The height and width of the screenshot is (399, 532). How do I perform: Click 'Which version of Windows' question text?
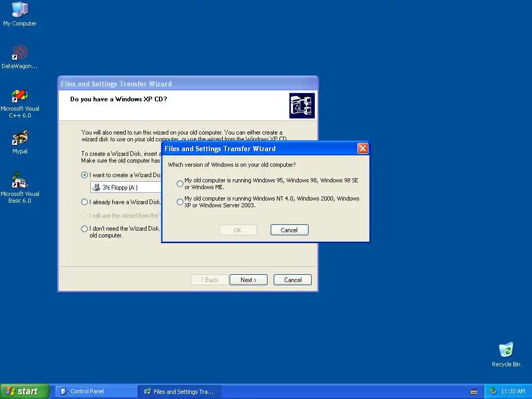(232, 165)
